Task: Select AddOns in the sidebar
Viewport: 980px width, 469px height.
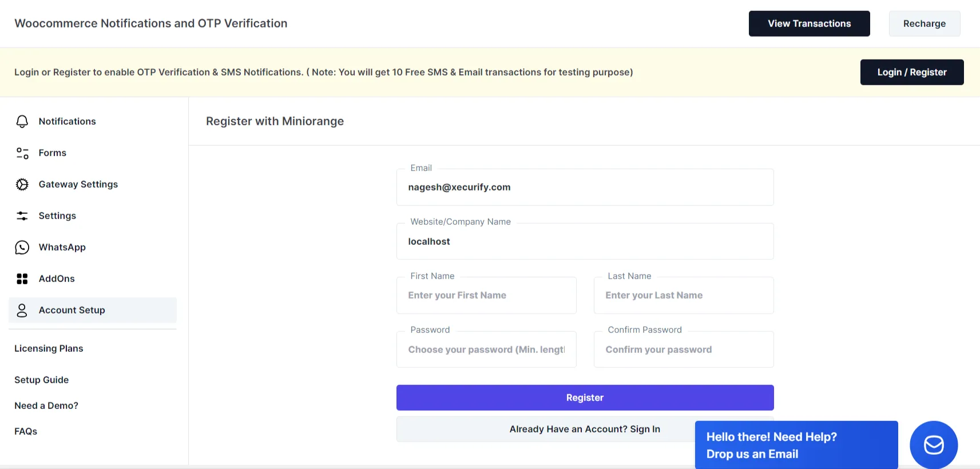Action: [93, 279]
